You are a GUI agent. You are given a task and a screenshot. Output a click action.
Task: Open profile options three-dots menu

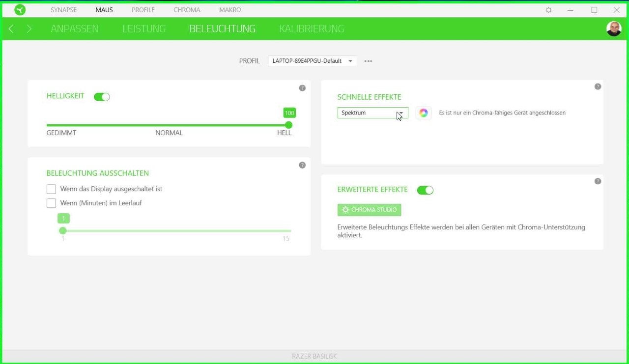point(368,61)
